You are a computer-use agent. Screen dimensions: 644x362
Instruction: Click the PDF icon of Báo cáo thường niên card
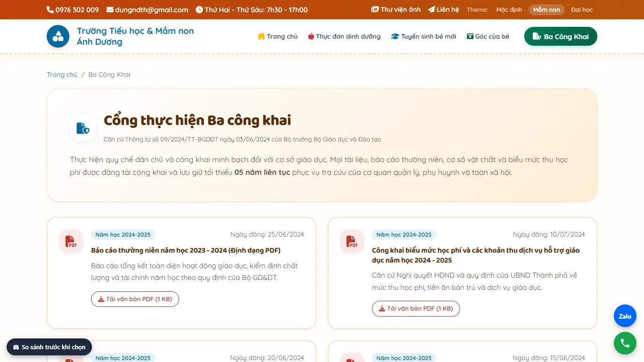point(71,241)
